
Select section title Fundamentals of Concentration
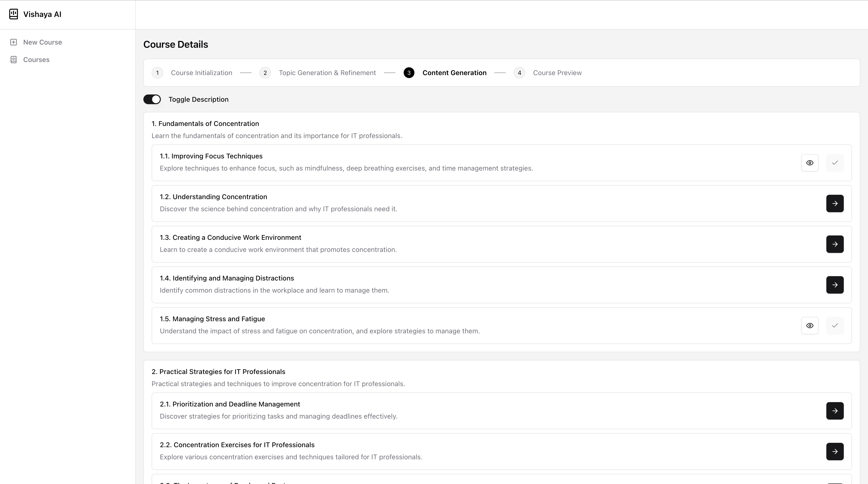click(205, 124)
